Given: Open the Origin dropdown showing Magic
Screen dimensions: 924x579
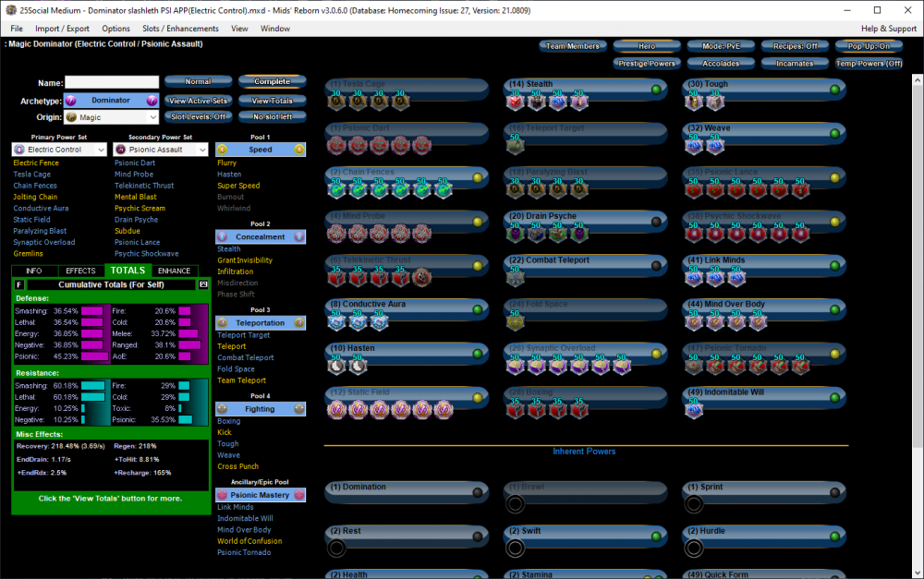Looking at the screenshot, I should [111, 117].
